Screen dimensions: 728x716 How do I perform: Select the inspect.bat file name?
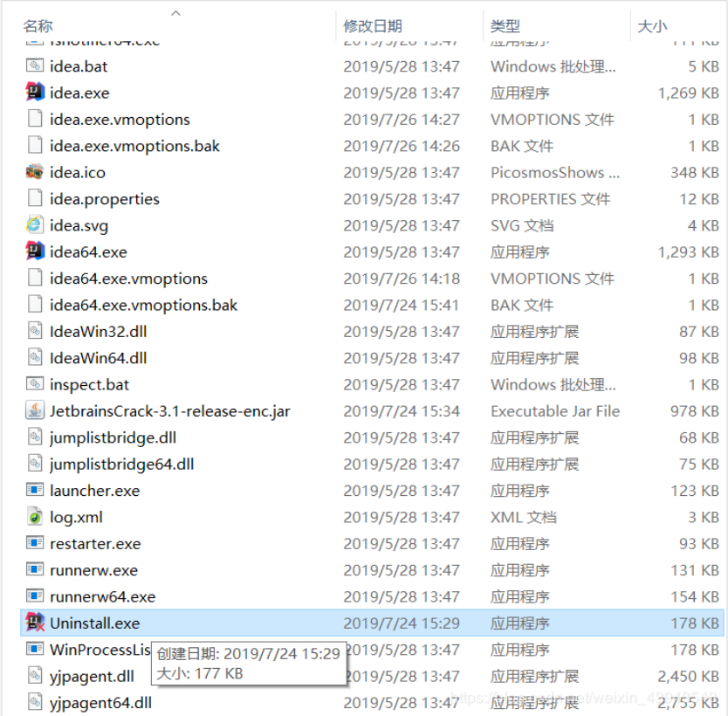[x=89, y=384]
